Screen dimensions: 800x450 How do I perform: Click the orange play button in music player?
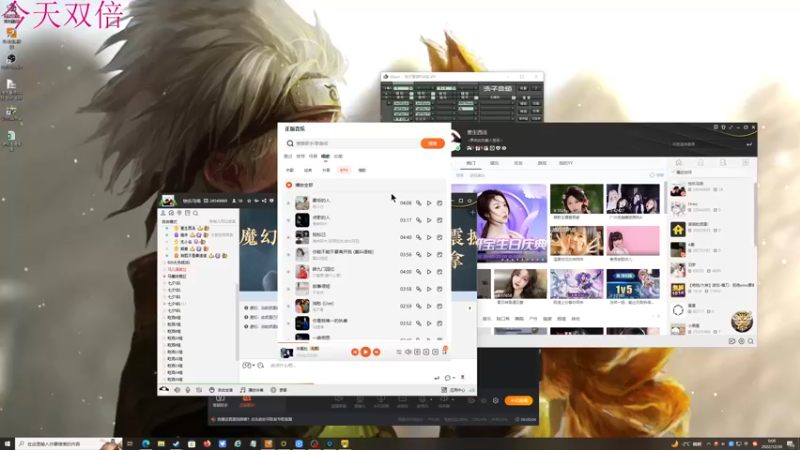[x=365, y=352]
